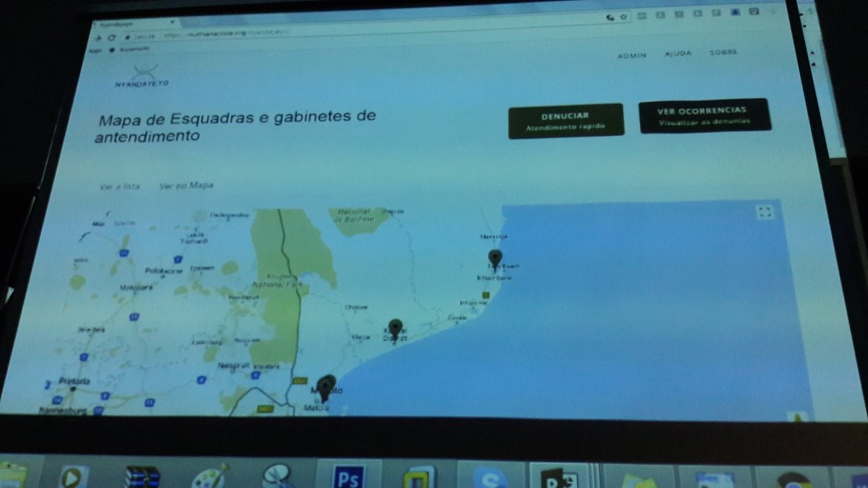Click the 'Mapa de Esquadras' page heading
The height and width of the screenshot is (488, 868).
[236, 126]
